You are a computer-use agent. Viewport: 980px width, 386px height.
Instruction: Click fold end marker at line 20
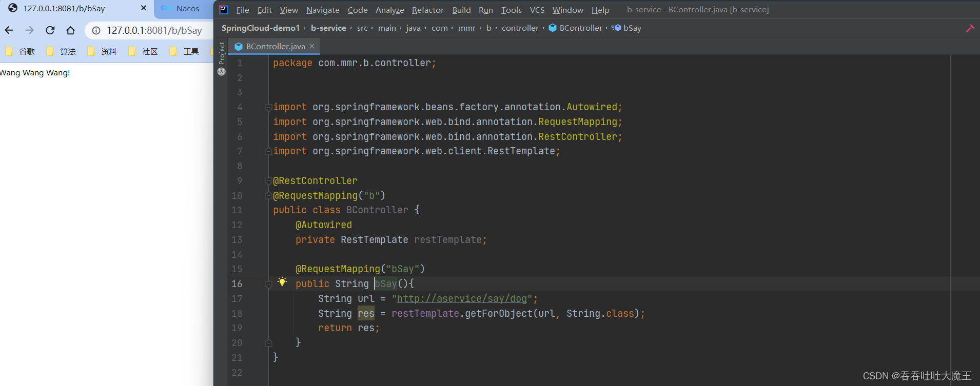coord(268,342)
